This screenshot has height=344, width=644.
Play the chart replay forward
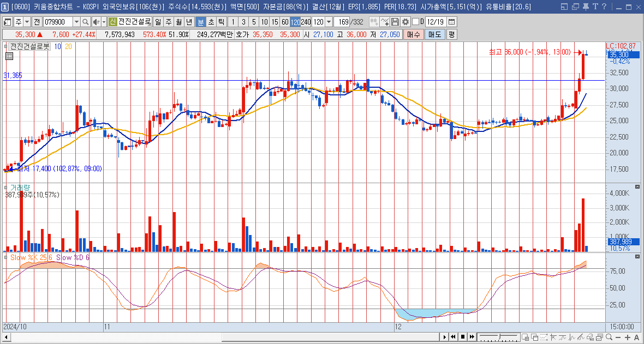(444, 337)
